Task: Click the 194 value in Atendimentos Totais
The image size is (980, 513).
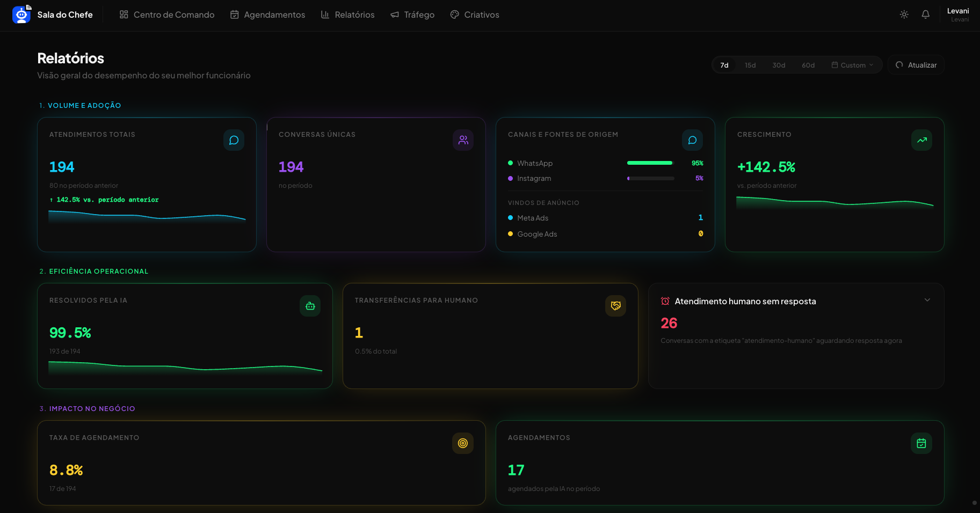Action: tap(62, 167)
